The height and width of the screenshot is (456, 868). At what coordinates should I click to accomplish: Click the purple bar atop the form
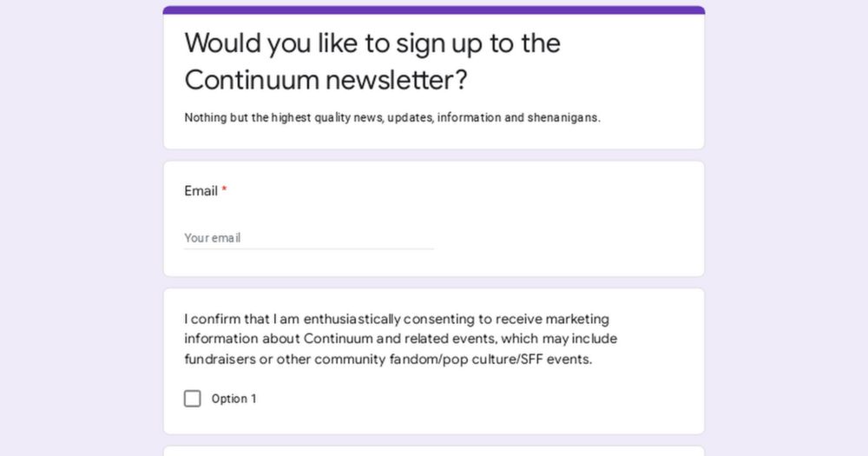[434, 10]
